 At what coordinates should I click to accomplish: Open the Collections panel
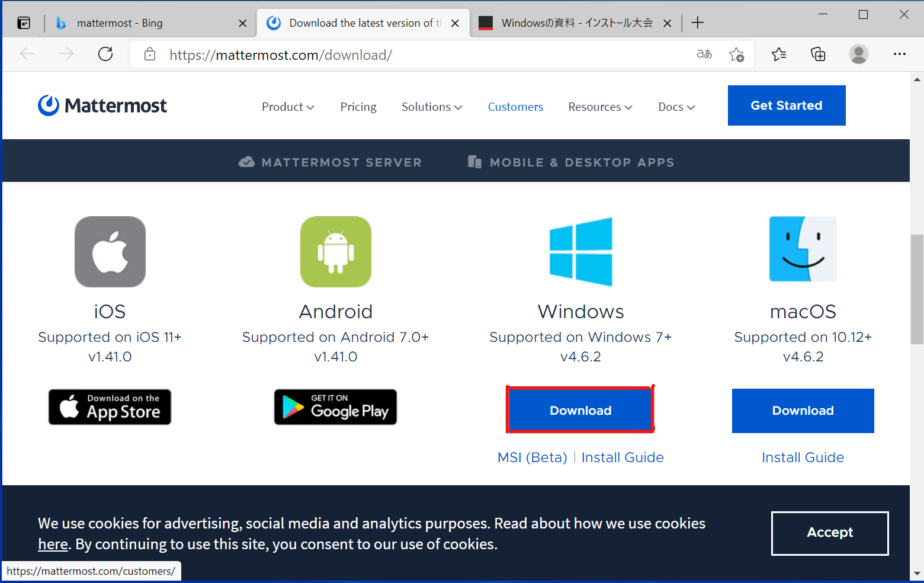pos(818,55)
